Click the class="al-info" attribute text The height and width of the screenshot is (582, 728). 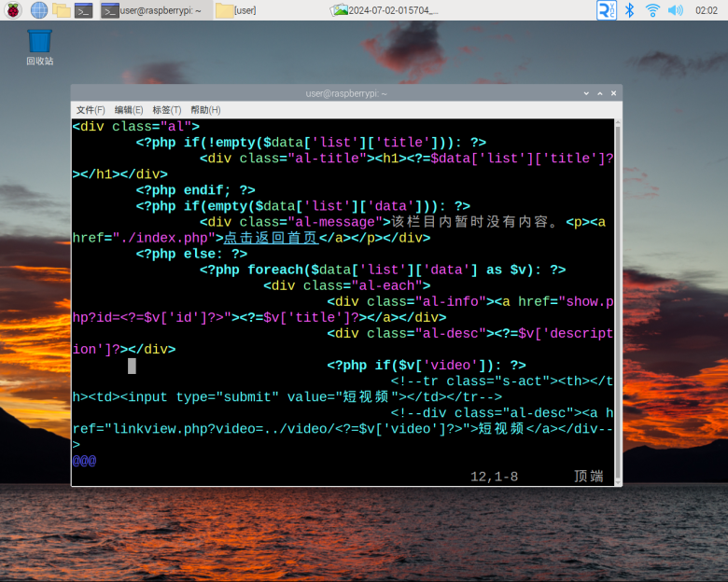(427, 301)
